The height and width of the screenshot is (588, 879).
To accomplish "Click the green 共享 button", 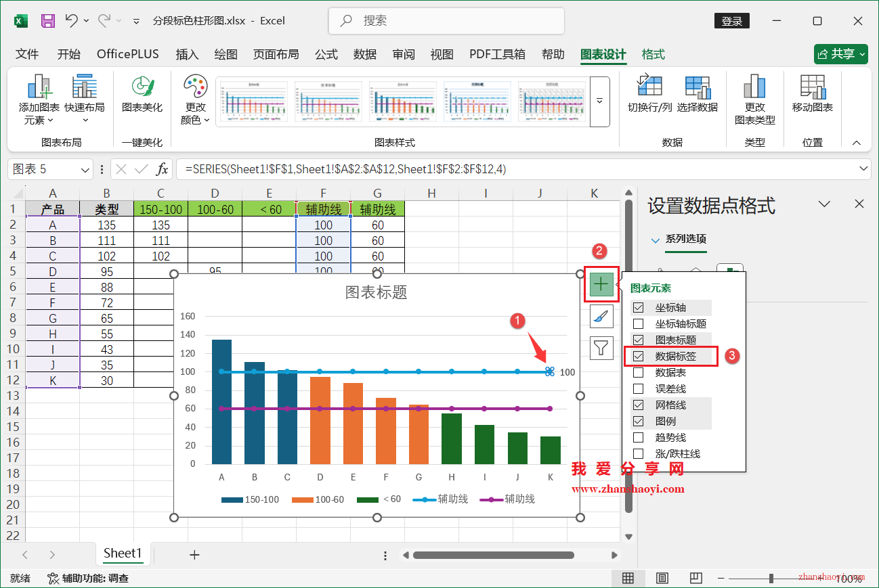I will pos(840,54).
